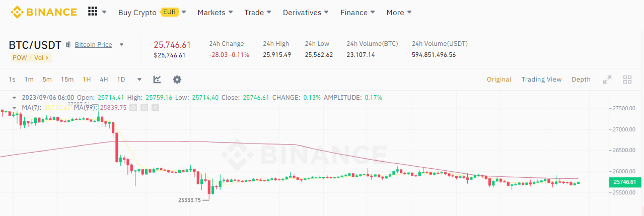Select the 1m interval
Viewport: 644px width, 216px height.
(29, 80)
